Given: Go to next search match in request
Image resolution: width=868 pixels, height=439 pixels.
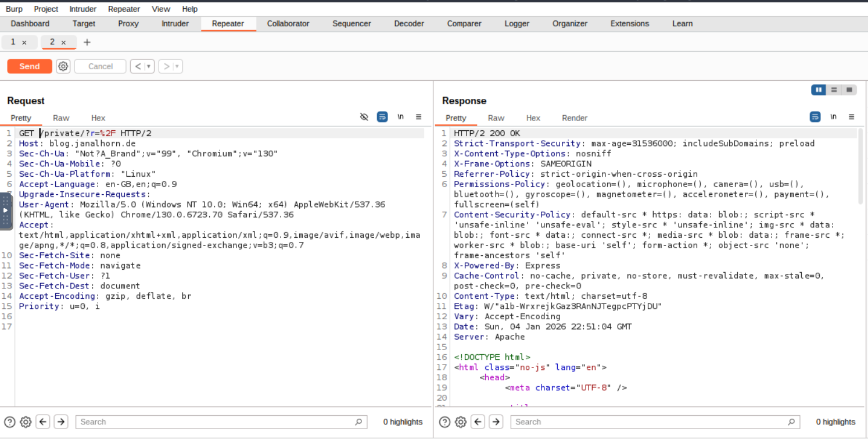Looking at the screenshot, I should point(61,422).
